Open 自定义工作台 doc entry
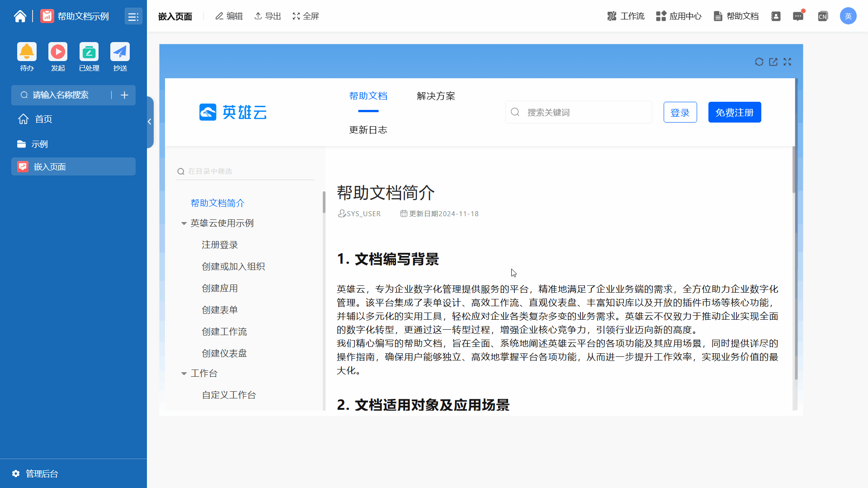 coord(229,395)
